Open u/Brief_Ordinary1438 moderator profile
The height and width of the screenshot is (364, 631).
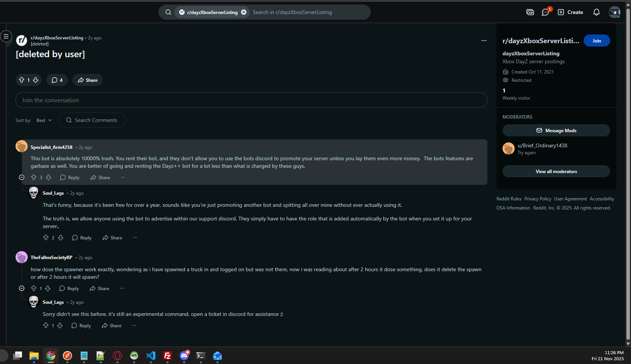click(x=542, y=145)
